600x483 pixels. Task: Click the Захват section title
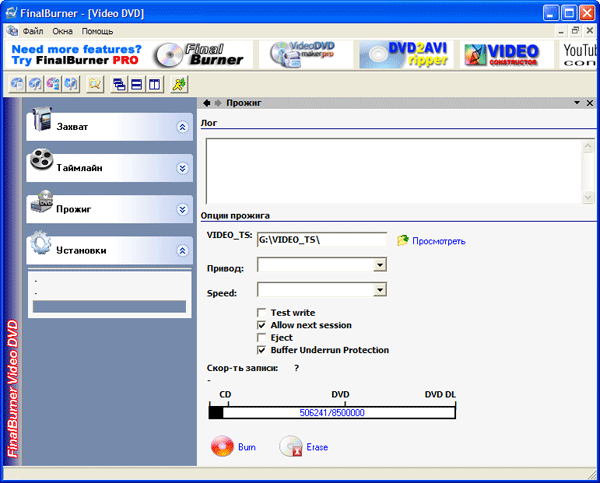click(x=72, y=127)
